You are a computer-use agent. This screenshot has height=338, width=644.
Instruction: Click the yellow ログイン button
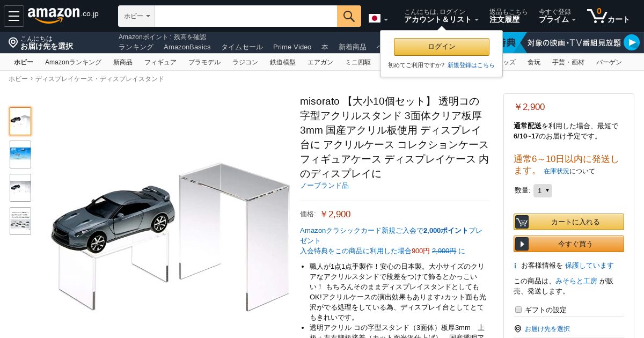point(442,47)
